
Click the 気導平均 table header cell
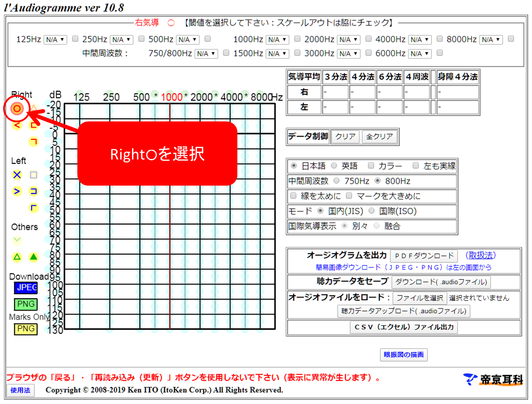click(304, 77)
